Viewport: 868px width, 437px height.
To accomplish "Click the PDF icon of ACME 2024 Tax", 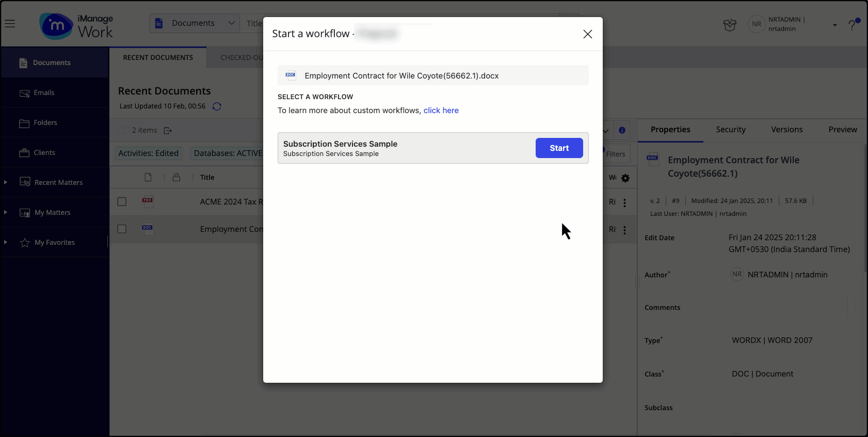I will point(148,201).
